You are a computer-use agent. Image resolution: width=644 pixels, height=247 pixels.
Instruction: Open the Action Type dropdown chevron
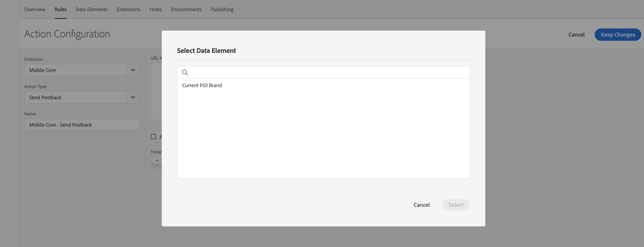133,97
